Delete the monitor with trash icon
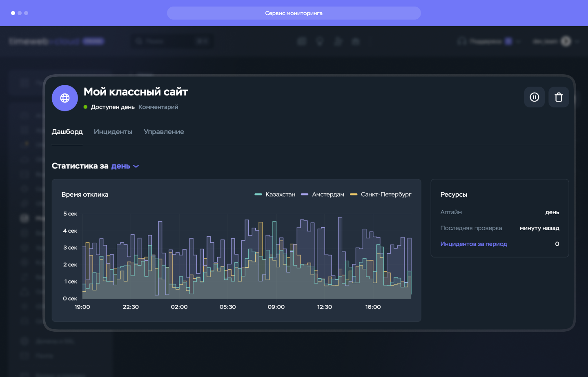Viewport: 588px width, 377px height. click(559, 97)
